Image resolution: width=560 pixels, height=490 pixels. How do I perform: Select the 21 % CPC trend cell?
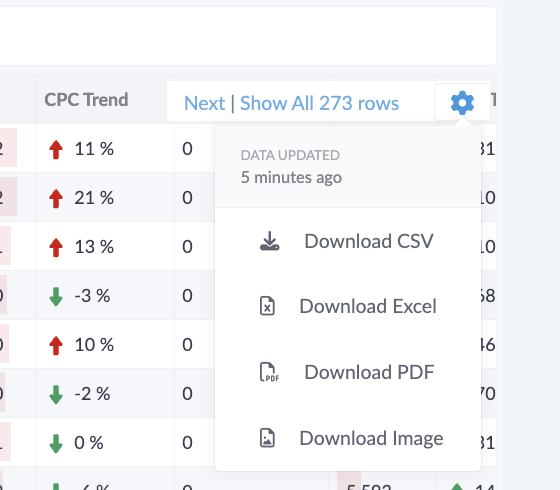pyautogui.click(x=105, y=197)
